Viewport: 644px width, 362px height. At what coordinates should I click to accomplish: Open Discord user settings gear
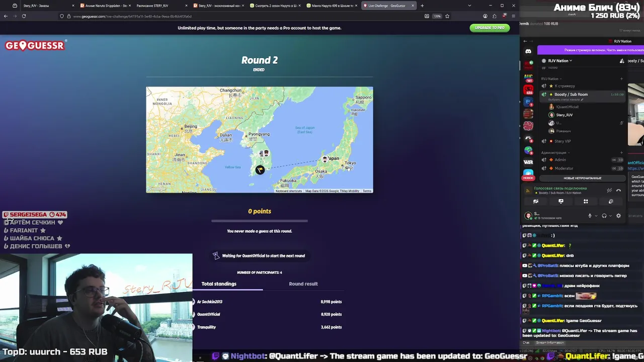pos(618,216)
